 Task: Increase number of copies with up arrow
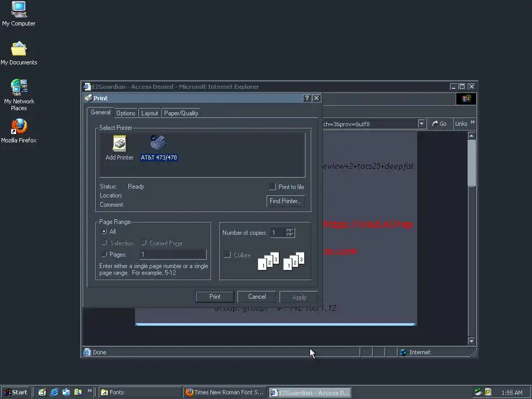290,230
